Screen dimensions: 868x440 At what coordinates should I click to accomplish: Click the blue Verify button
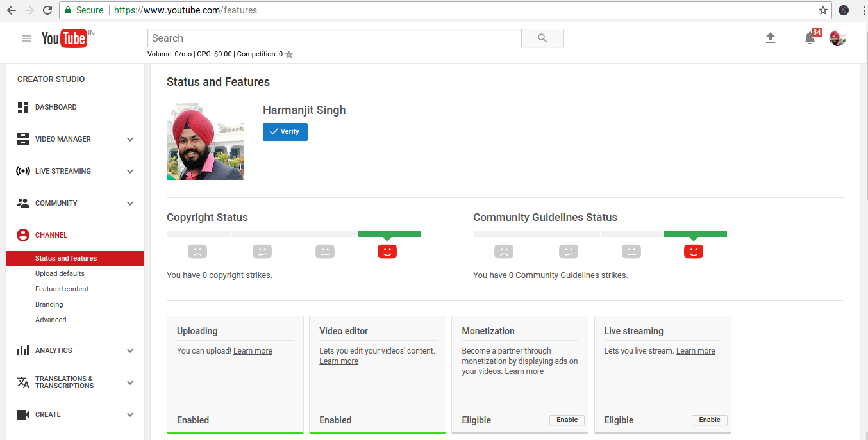[x=285, y=131]
